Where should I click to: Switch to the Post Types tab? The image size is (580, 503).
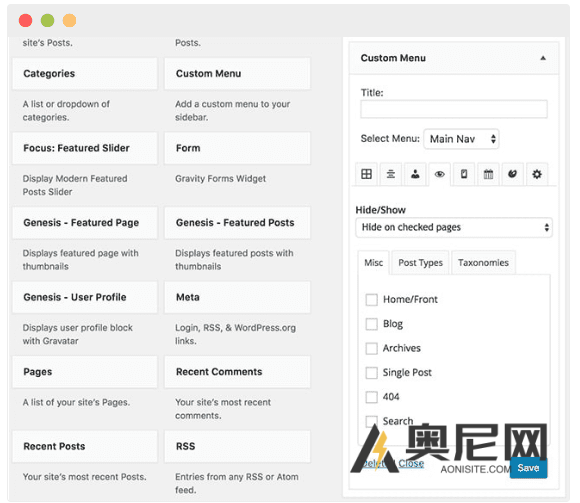[x=420, y=263]
